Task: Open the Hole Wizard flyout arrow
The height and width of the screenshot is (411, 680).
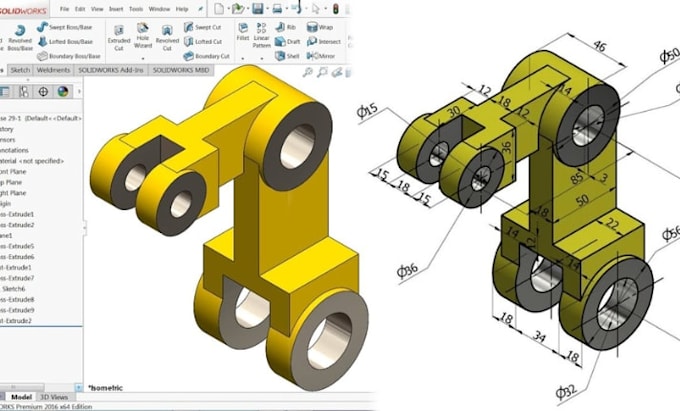Action: 143,59
